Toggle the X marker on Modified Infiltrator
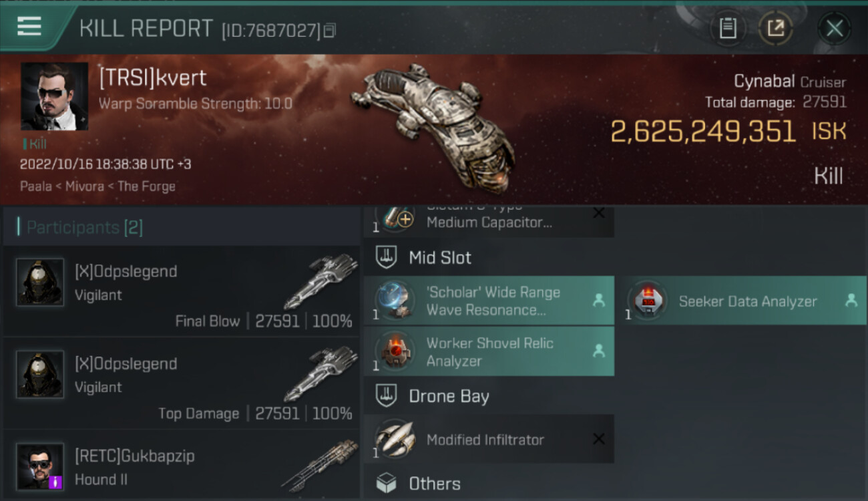This screenshot has width=868, height=501. pos(599,439)
